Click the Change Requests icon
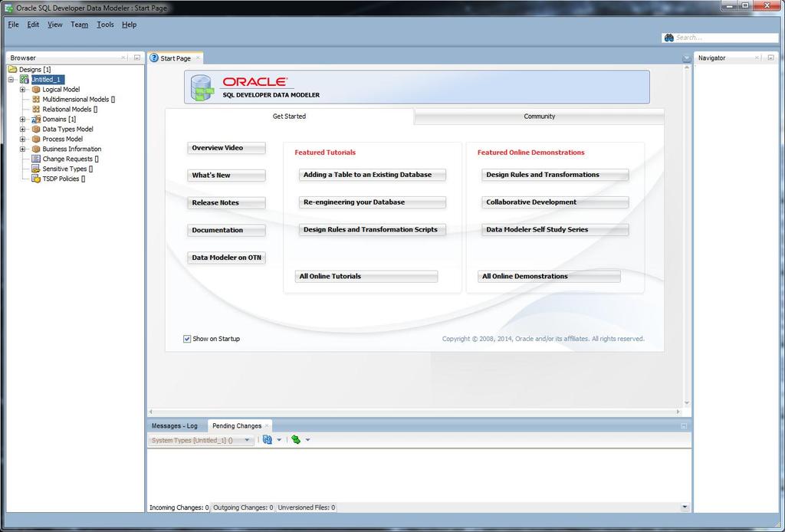 [36, 159]
